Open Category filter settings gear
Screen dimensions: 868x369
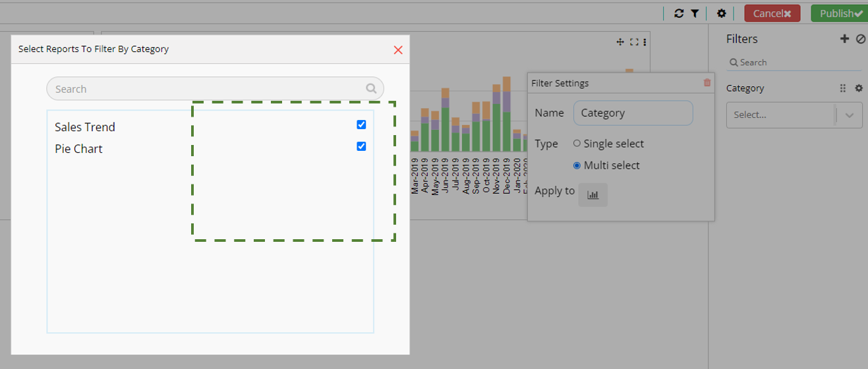pyautogui.click(x=859, y=88)
